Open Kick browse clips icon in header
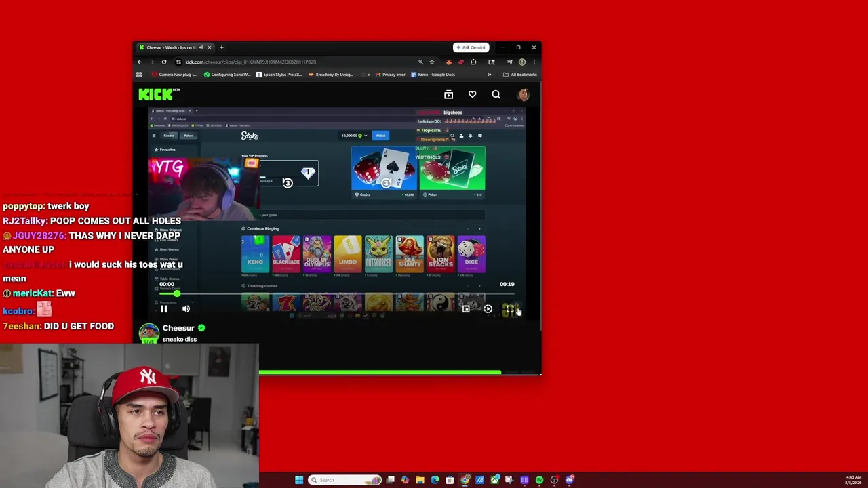The width and height of the screenshot is (868, 488). click(x=448, y=95)
